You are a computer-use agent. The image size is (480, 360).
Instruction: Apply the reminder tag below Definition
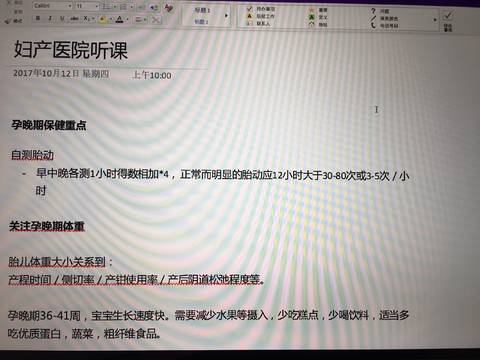pos(318,25)
